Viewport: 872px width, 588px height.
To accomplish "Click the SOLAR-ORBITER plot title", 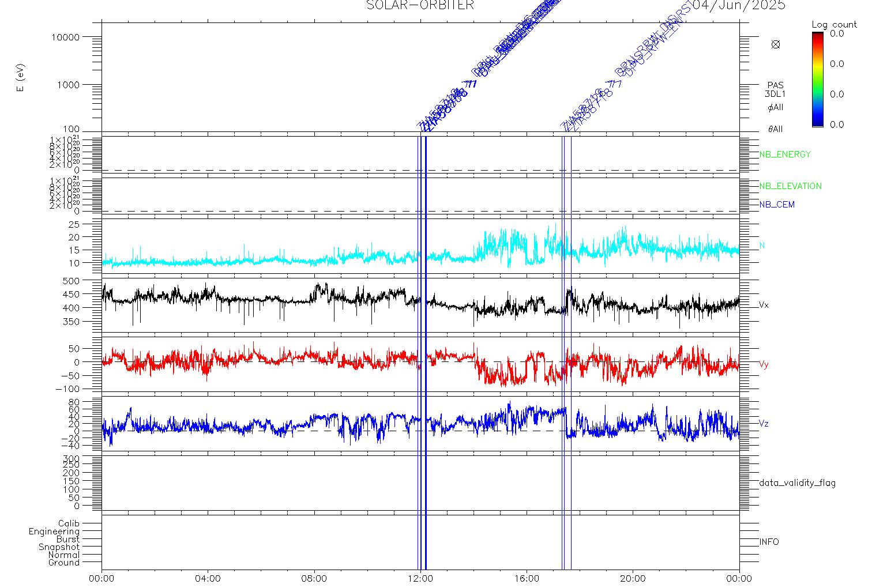I will (x=420, y=5).
